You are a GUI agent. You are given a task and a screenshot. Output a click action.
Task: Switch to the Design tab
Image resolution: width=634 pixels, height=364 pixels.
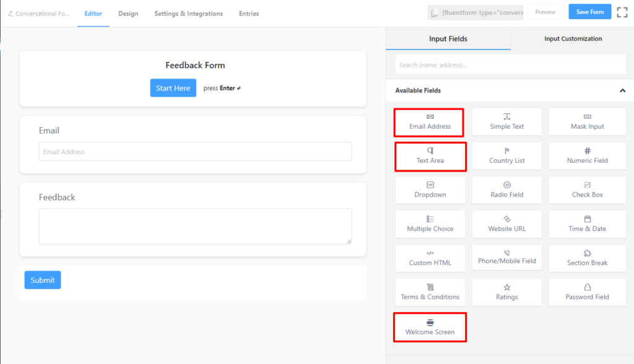coord(128,14)
